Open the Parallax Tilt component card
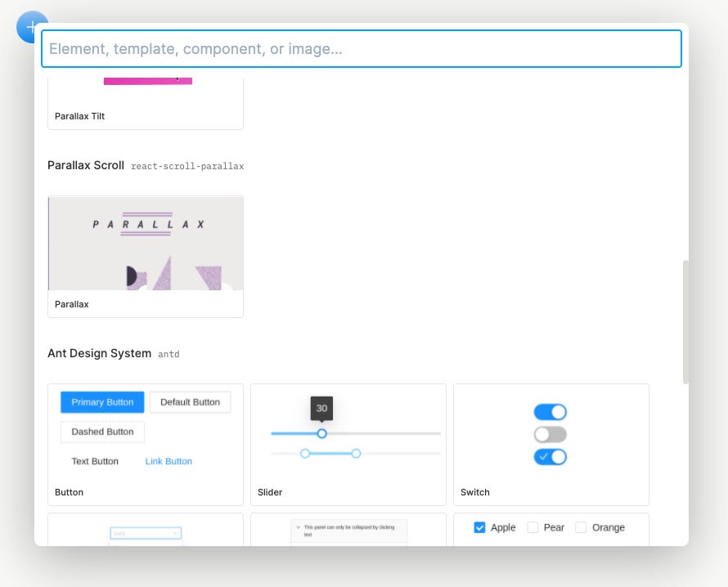728x587 pixels. tap(145, 102)
